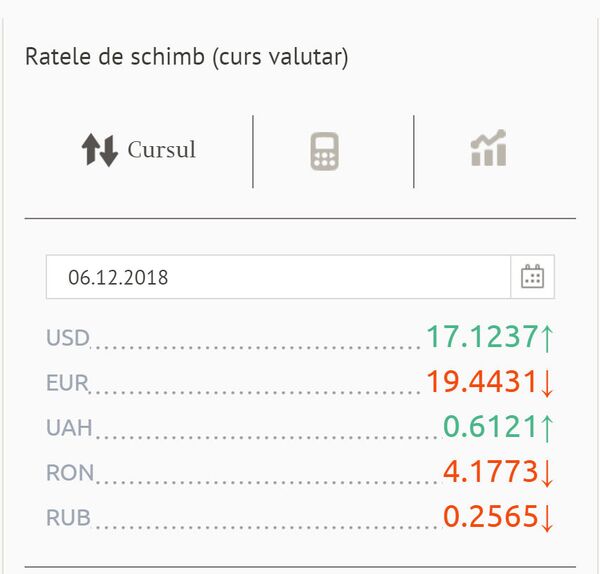Viewport: 600px width, 574px height.
Task: Click the Ratele de schimb heading
Action: coord(186,57)
